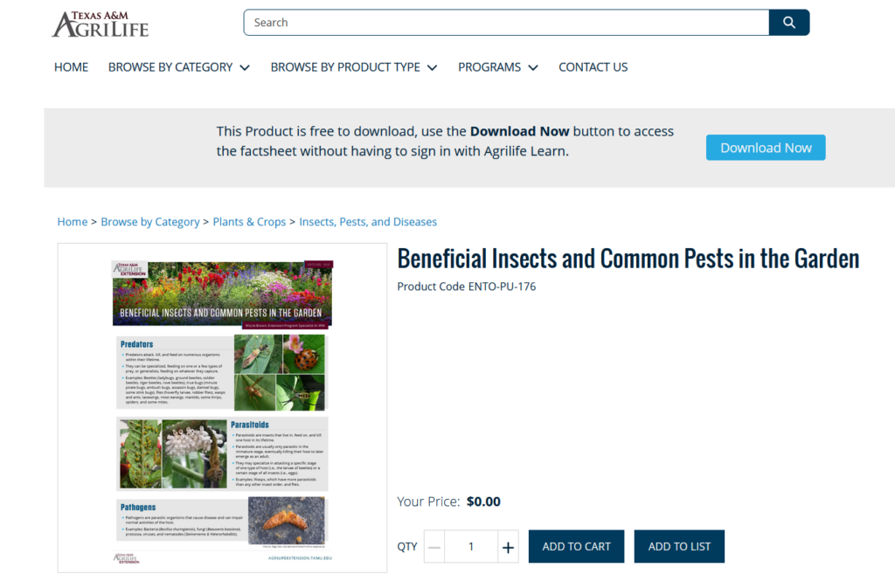
Task: Open the Plants & Crops breadcrumb
Action: click(x=249, y=222)
